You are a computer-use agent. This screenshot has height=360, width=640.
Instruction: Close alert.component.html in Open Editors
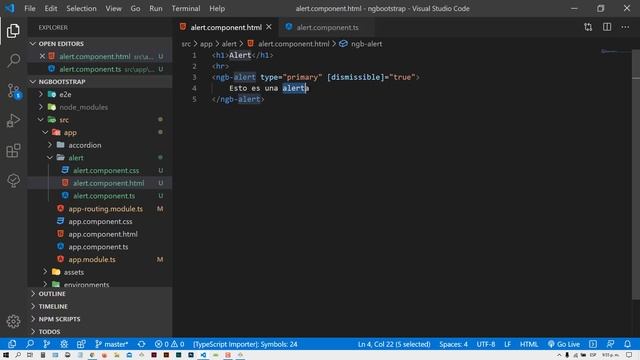click(x=42, y=56)
